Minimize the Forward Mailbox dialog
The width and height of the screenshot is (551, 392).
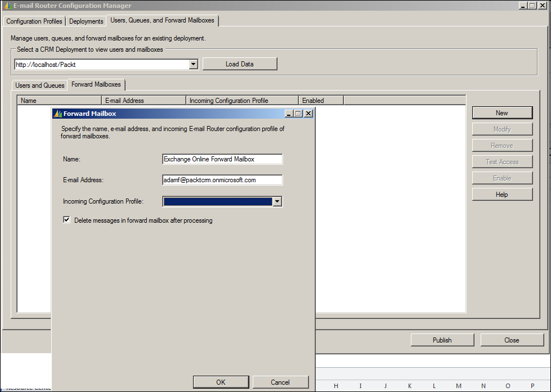point(289,114)
